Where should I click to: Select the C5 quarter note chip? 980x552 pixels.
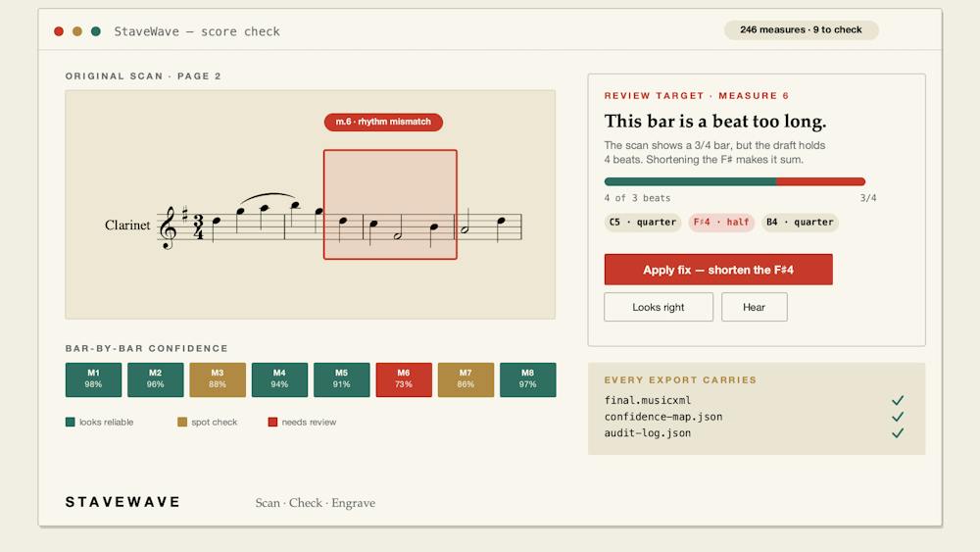tap(643, 222)
